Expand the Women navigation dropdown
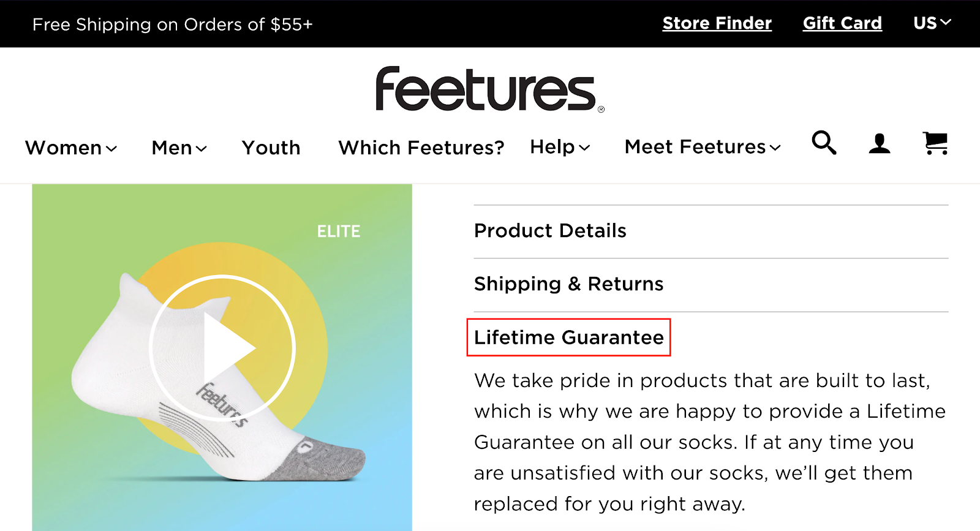 point(69,148)
